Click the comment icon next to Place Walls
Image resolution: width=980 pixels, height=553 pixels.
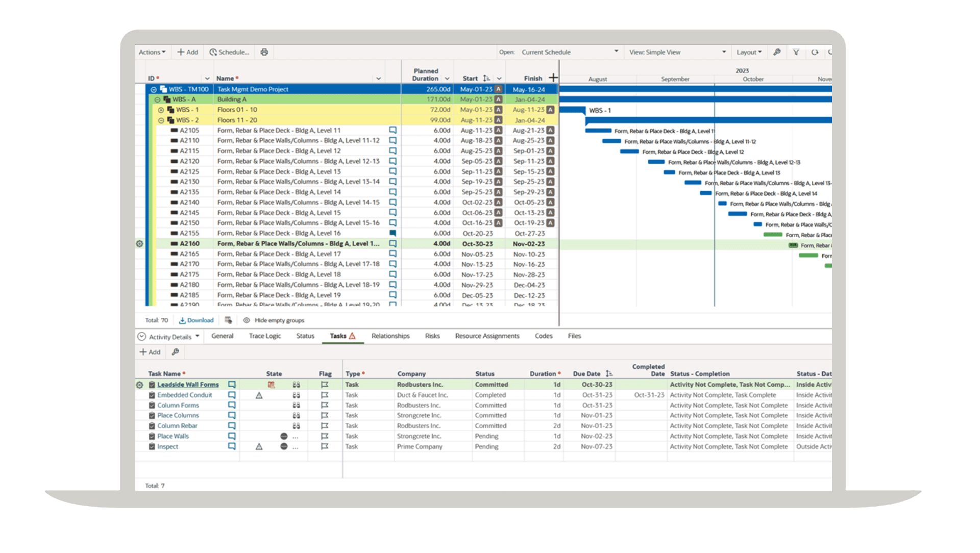(x=232, y=437)
